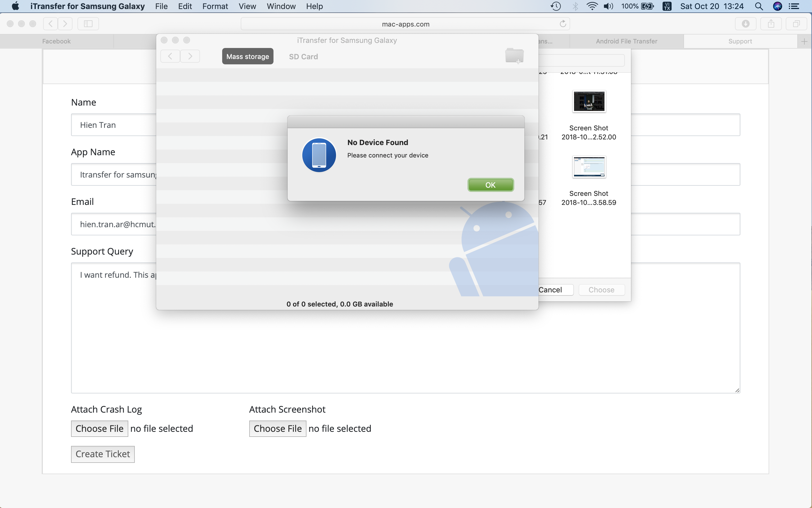The image size is (812, 508).
Task: Open the Window menu
Action: pos(281,6)
